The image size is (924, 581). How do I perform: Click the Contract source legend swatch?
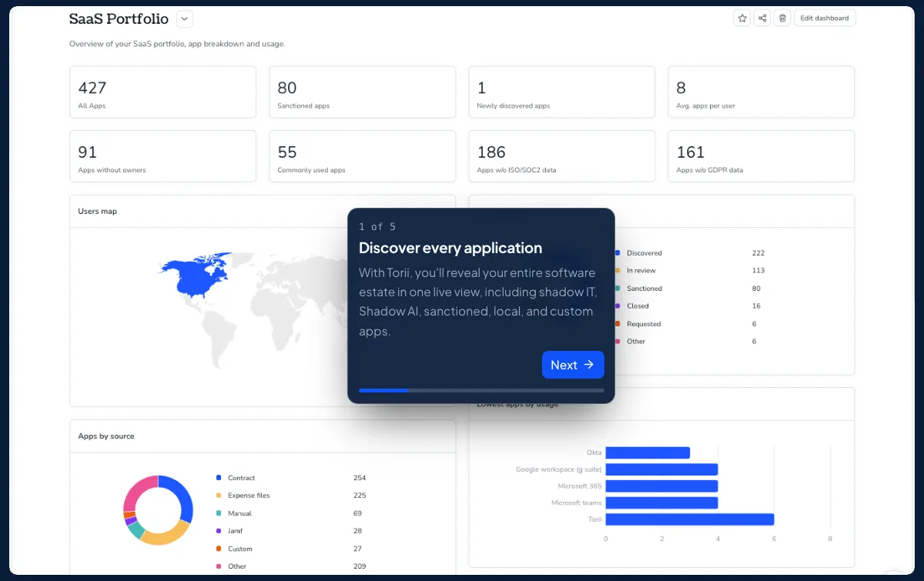219,478
